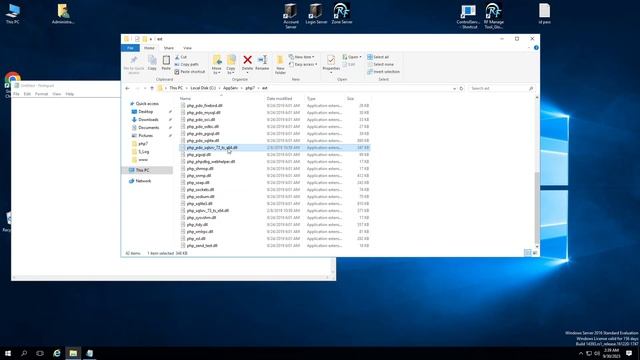Screen dimensions: 640x360
Task: Select Downloads in navigation pane
Action: click(x=148, y=120)
